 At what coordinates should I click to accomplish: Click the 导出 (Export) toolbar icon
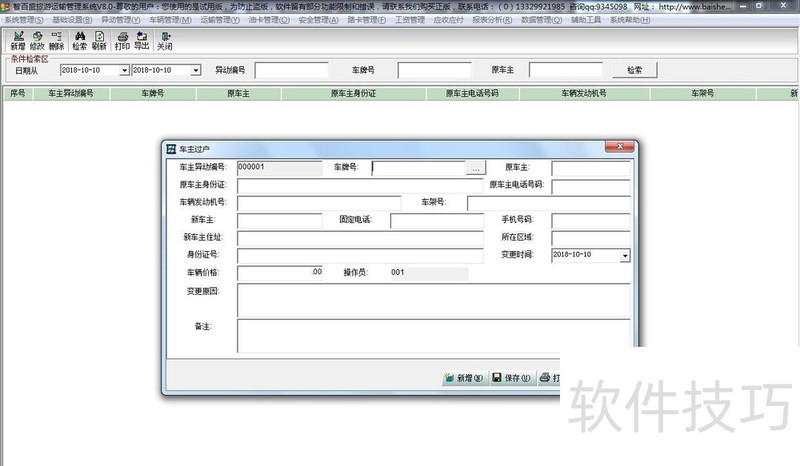pos(142,41)
